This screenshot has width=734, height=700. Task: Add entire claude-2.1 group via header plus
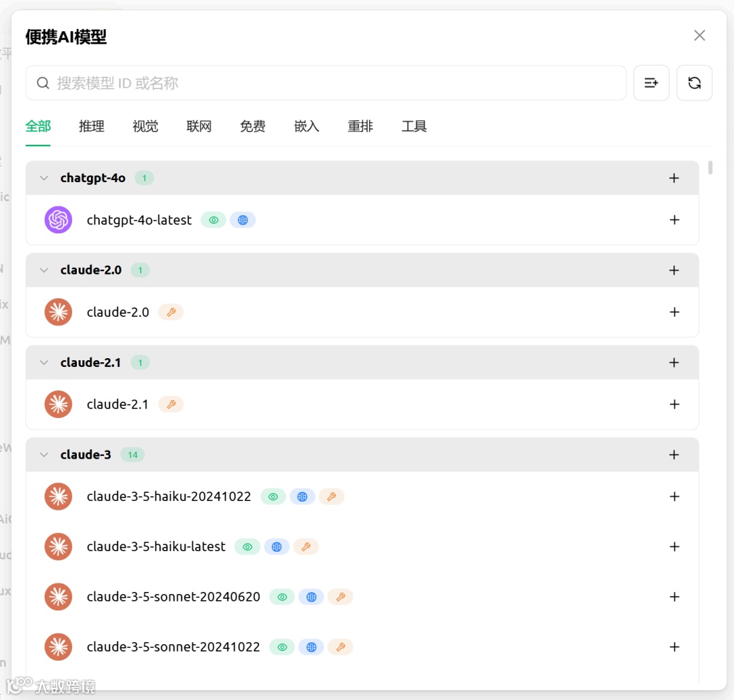click(x=674, y=362)
